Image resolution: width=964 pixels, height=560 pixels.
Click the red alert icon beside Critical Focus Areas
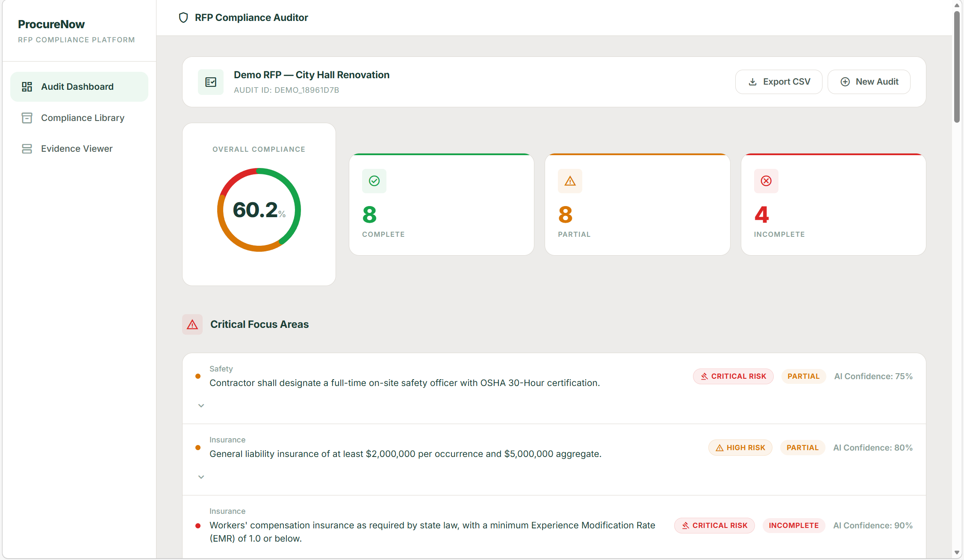coord(192,324)
